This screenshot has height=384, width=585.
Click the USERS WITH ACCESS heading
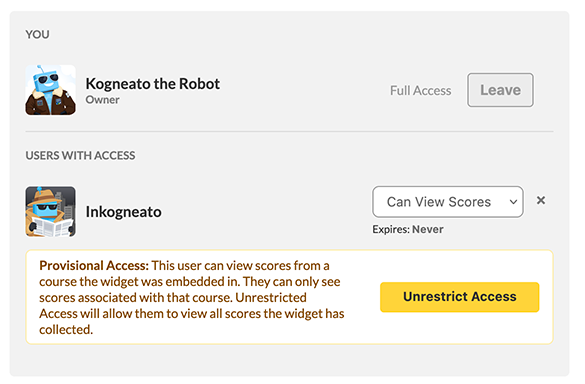(80, 155)
